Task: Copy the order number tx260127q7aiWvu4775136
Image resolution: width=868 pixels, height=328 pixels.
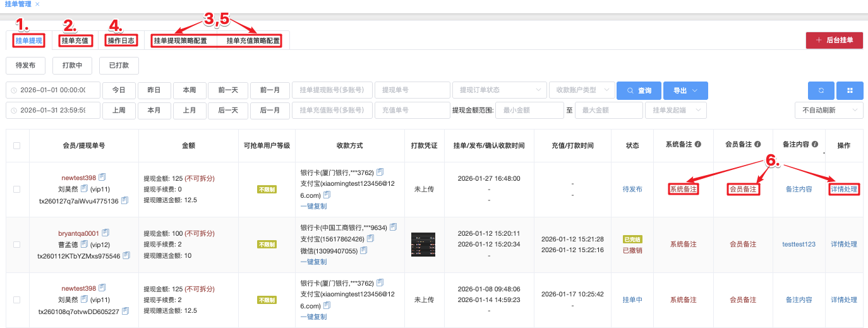Action: click(x=124, y=201)
